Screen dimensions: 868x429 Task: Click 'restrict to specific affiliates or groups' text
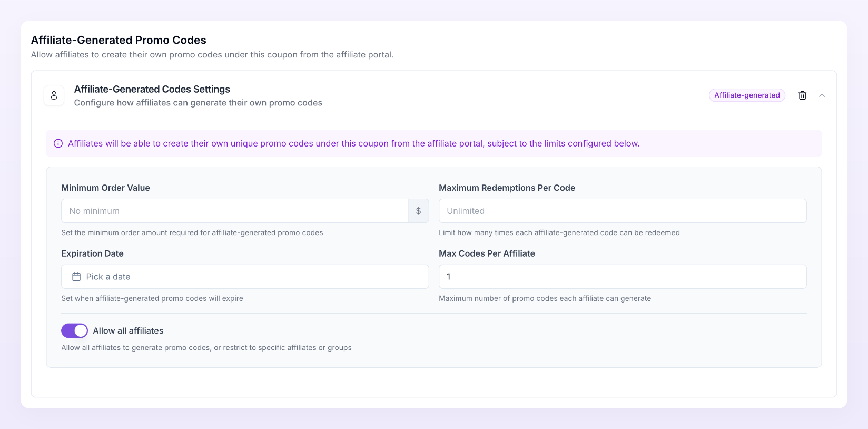287,348
